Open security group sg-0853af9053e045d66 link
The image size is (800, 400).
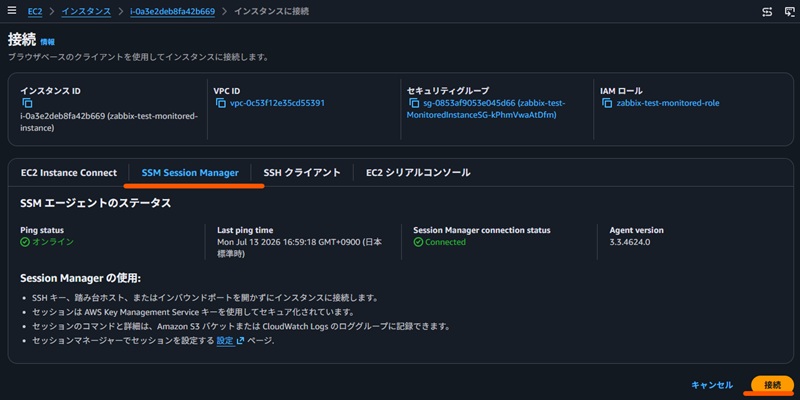coord(486,109)
